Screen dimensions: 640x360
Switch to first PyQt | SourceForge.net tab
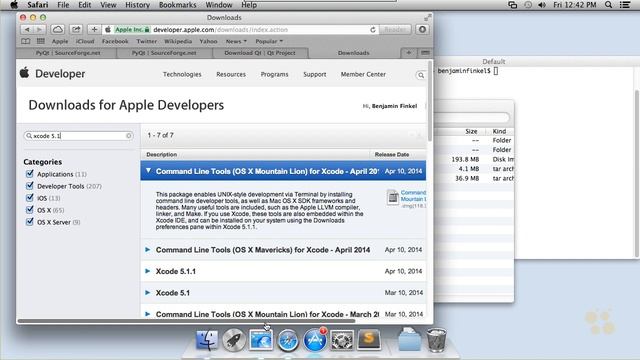pos(67,53)
